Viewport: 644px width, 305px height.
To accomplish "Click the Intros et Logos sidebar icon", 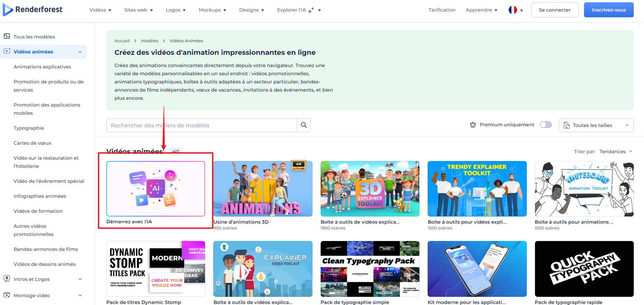I will pyautogui.click(x=7, y=278).
